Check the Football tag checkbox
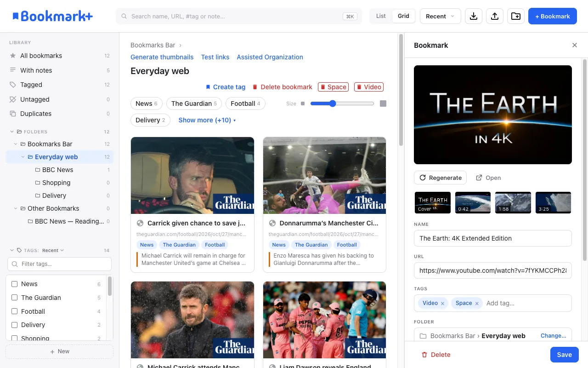This screenshot has height=368, width=588. point(14,311)
